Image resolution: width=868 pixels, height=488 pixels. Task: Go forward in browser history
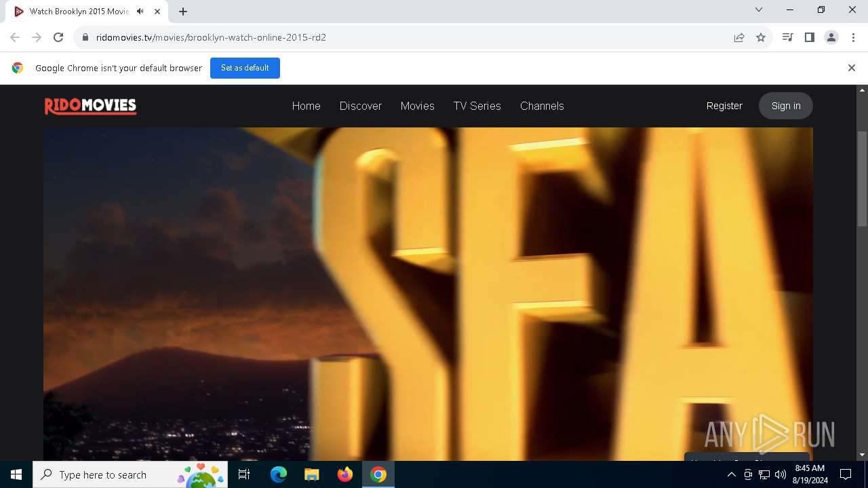coord(37,37)
